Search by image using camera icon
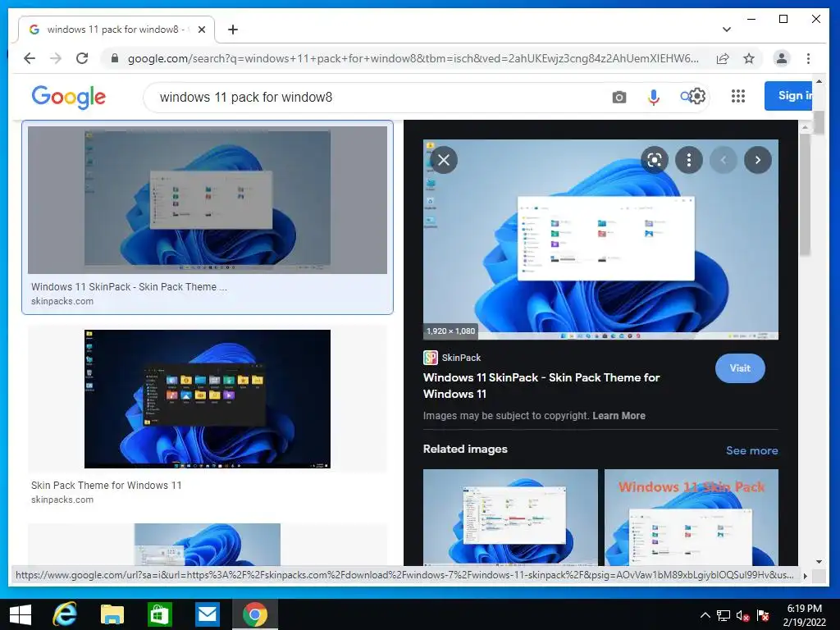The height and width of the screenshot is (630, 840). [619, 97]
